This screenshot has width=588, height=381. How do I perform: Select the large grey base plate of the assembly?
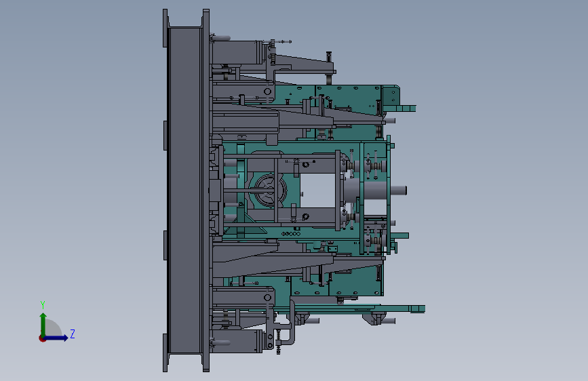[x=185, y=190]
